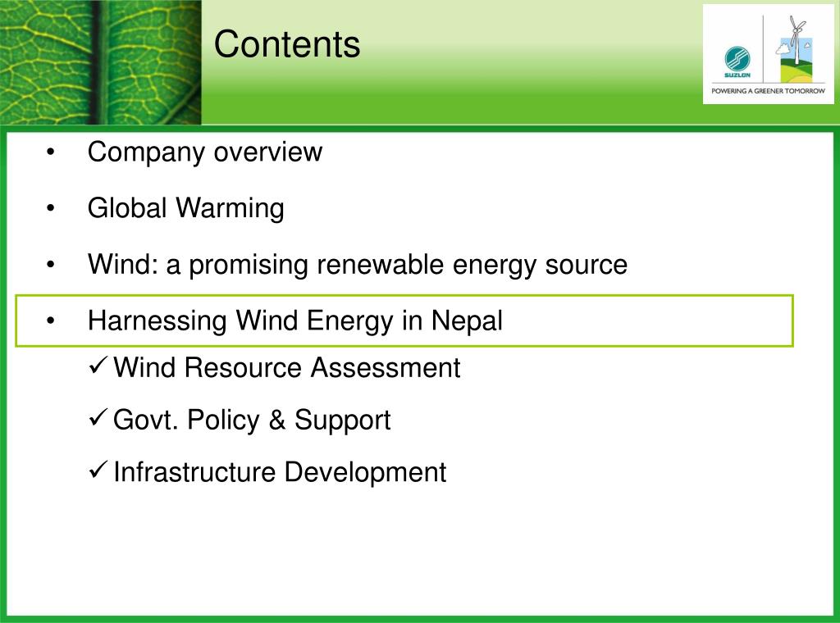The height and width of the screenshot is (623, 840).
Task: Click "Wind: a promising renewable energy source"
Action: (358, 265)
